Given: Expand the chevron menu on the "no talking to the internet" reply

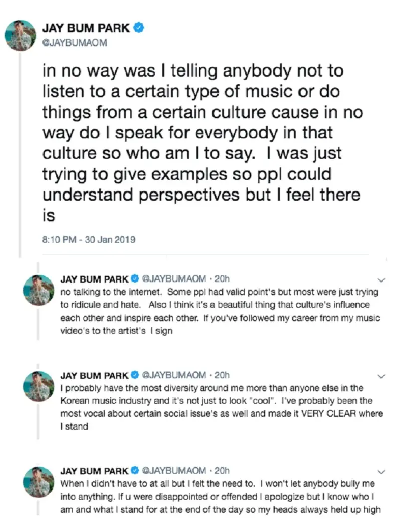Looking at the screenshot, I should click(382, 279).
